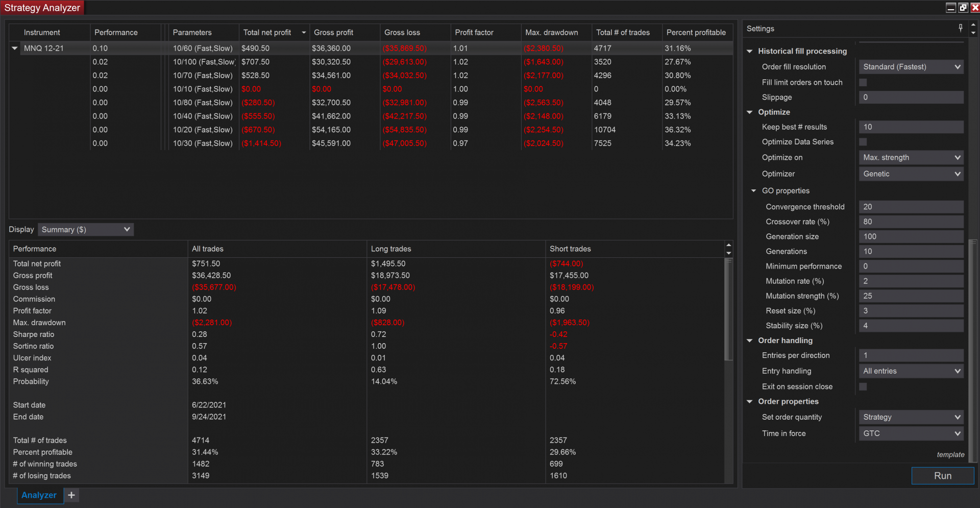The width and height of the screenshot is (980, 508).
Task: Click the performance table vertical scrollbar
Action: point(729,309)
